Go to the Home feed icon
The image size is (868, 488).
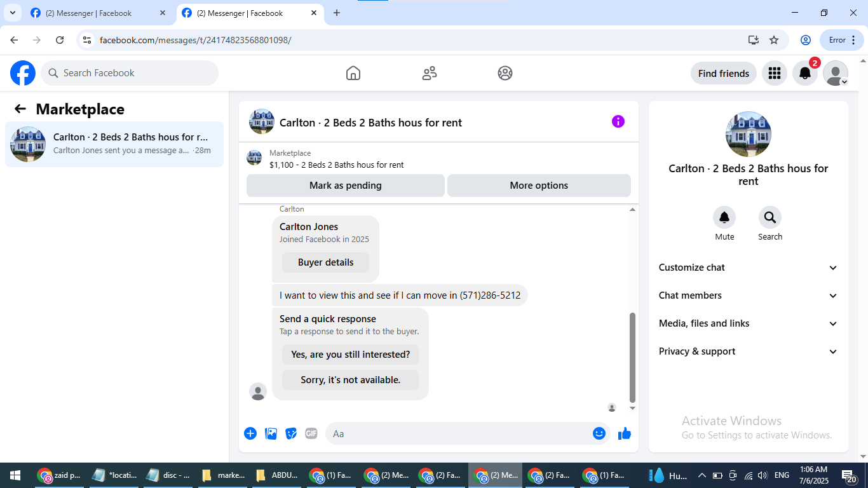(353, 73)
